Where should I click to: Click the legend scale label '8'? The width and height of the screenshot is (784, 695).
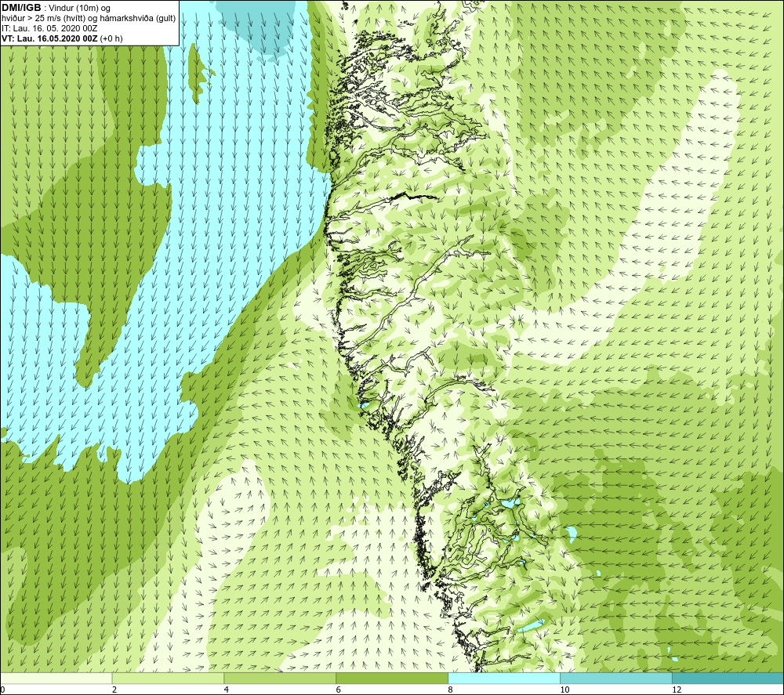[451, 690]
